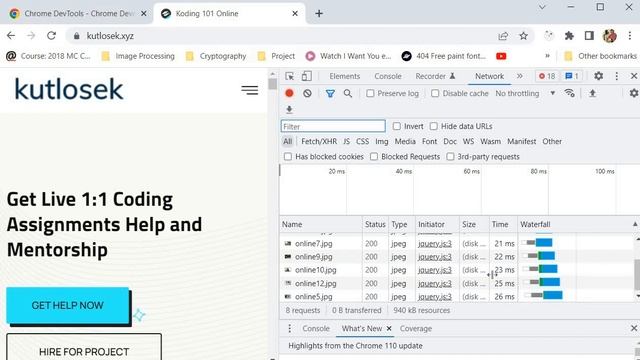Check Blocked Requests checkbox
This screenshot has height=360, width=640.
tap(374, 156)
